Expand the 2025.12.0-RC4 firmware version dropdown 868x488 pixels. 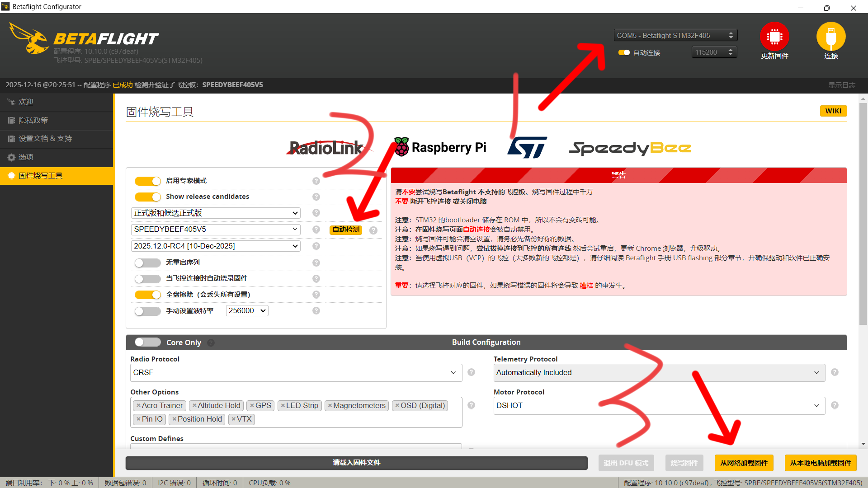[x=216, y=246]
